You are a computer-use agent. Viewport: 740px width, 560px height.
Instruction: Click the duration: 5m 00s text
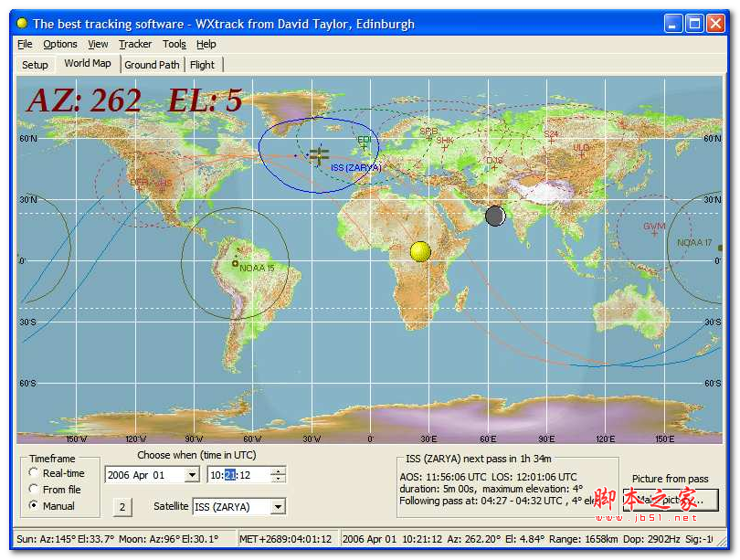pyautogui.click(x=438, y=489)
